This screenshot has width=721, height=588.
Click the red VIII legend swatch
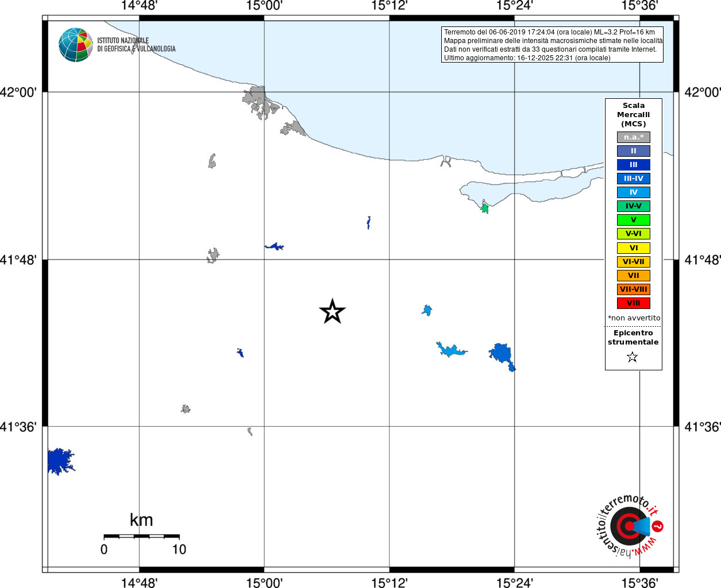pyautogui.click(x=634, y=303)
